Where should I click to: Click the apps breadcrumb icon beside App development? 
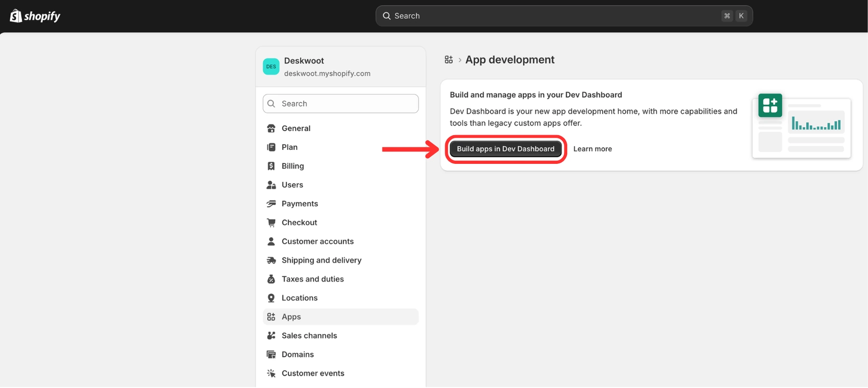point(448,60)
